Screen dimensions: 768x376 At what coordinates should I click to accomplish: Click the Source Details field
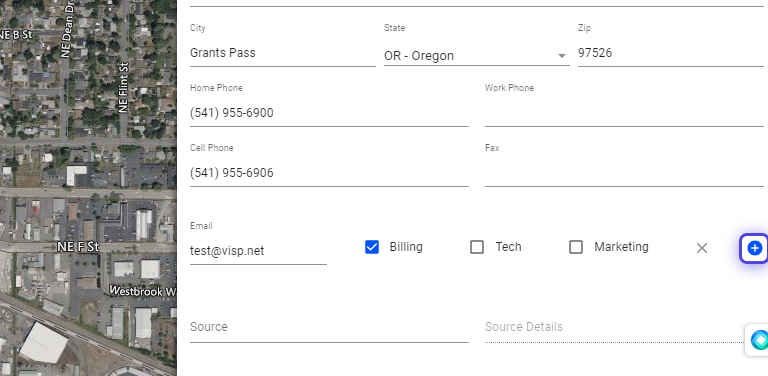pyautogui.click(x=615, y=327)
